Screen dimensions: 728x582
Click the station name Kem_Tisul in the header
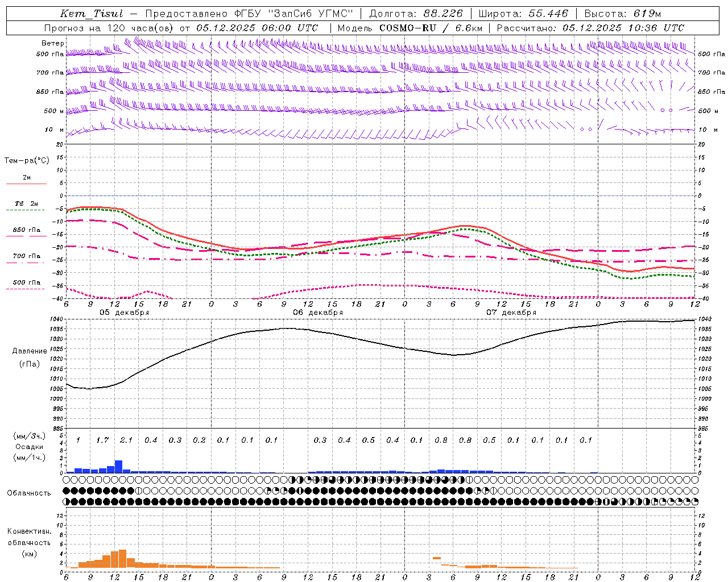[x=91, y=14]
